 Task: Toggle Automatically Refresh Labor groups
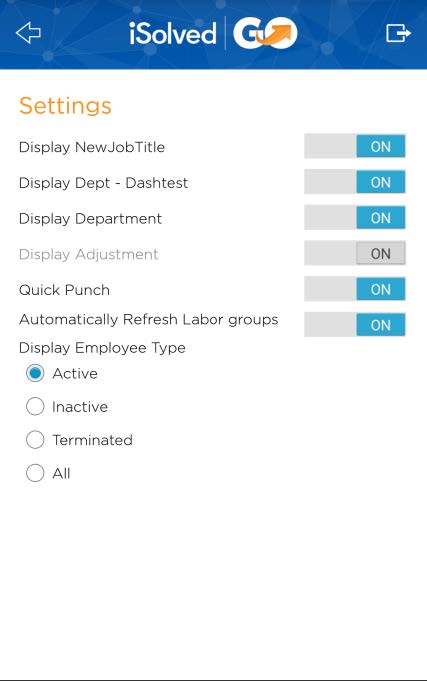tap(354, 324)
